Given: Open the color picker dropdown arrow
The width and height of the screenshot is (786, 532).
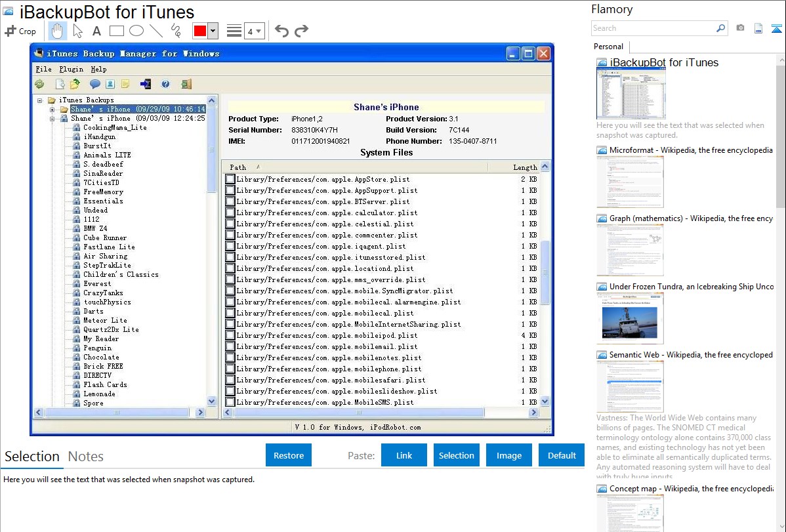Looking at the screenshot, I should tap(213, 31).
